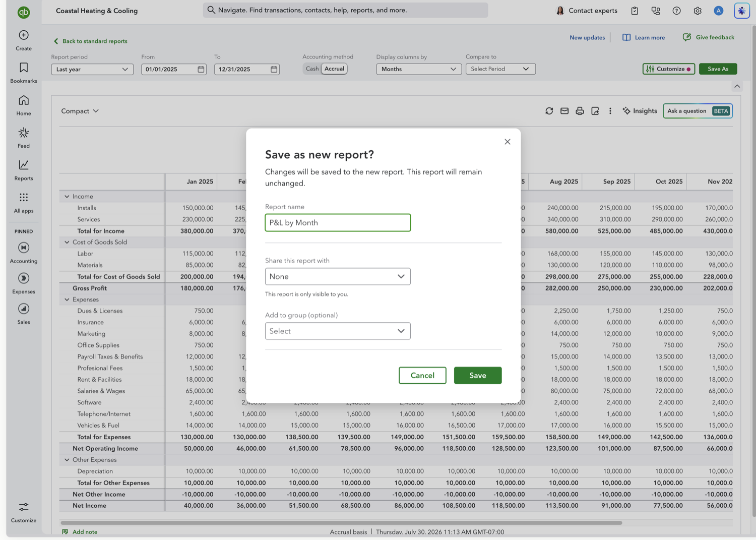This screenshot has height=540, width=756.
Task: Open the Compact view dropdown
Action: [80, 111]
